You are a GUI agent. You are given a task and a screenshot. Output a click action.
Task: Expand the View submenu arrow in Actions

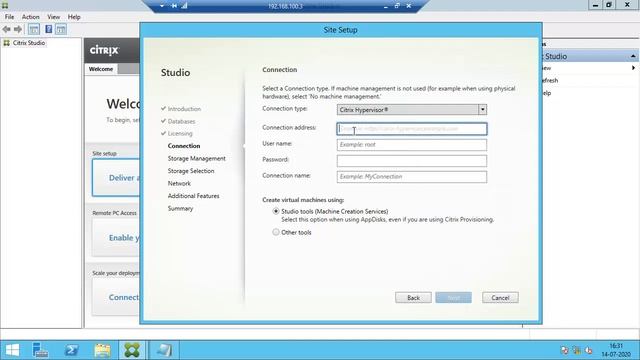click(x=633, y=68)
